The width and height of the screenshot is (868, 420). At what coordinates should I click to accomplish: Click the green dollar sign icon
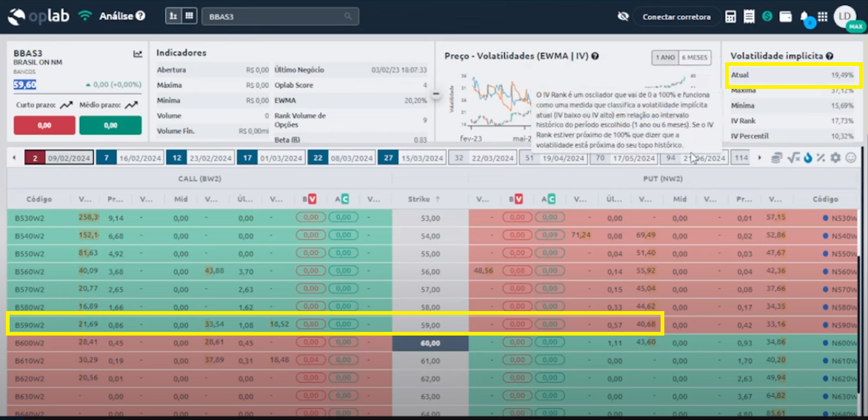pos(767,16)
